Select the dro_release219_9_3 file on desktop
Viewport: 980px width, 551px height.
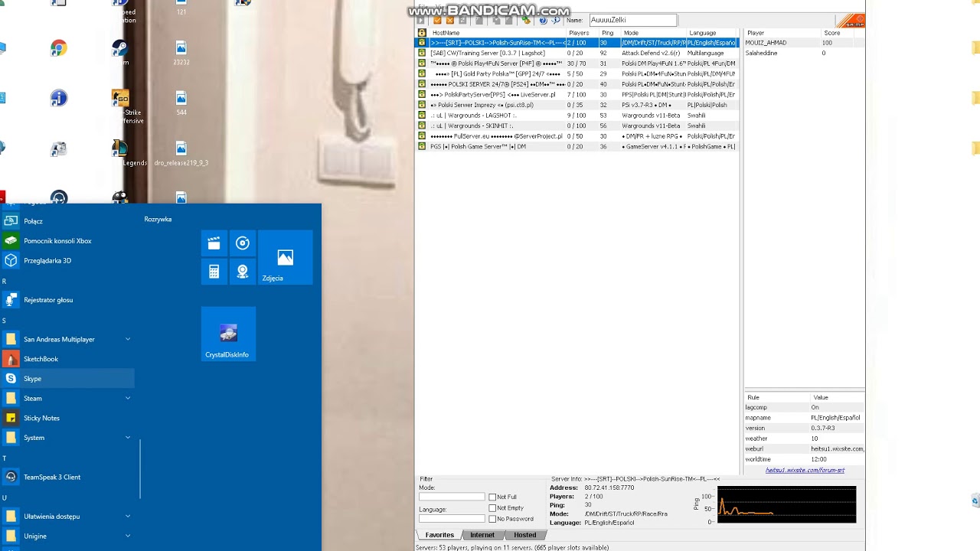[x=181, y=153]
